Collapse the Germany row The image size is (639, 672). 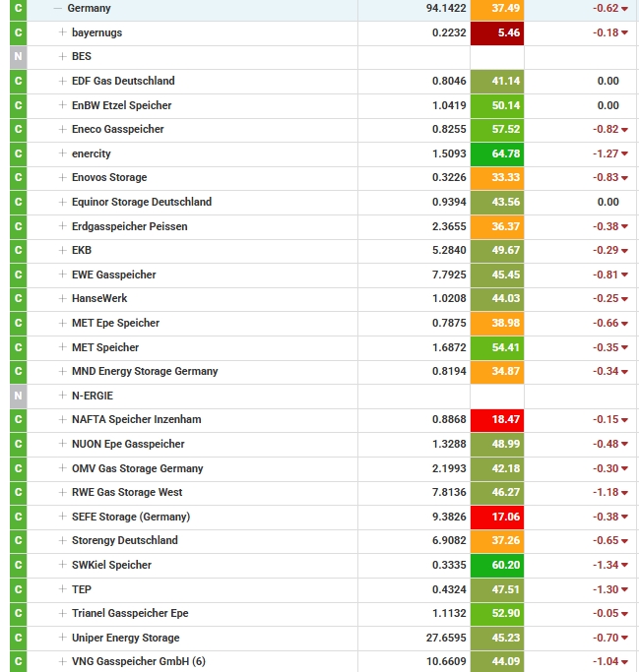click(x=57, y=8)
